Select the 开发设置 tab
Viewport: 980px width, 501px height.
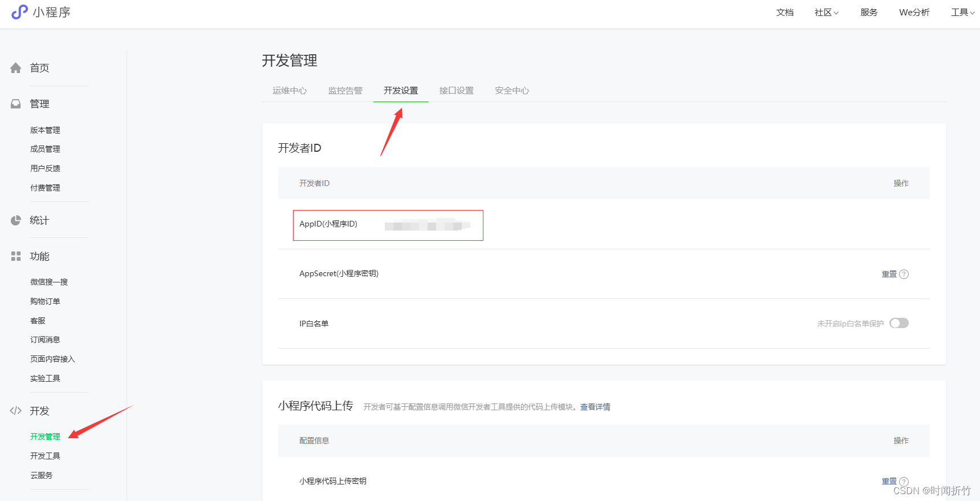pyautogui.click(x=401, y=91)
